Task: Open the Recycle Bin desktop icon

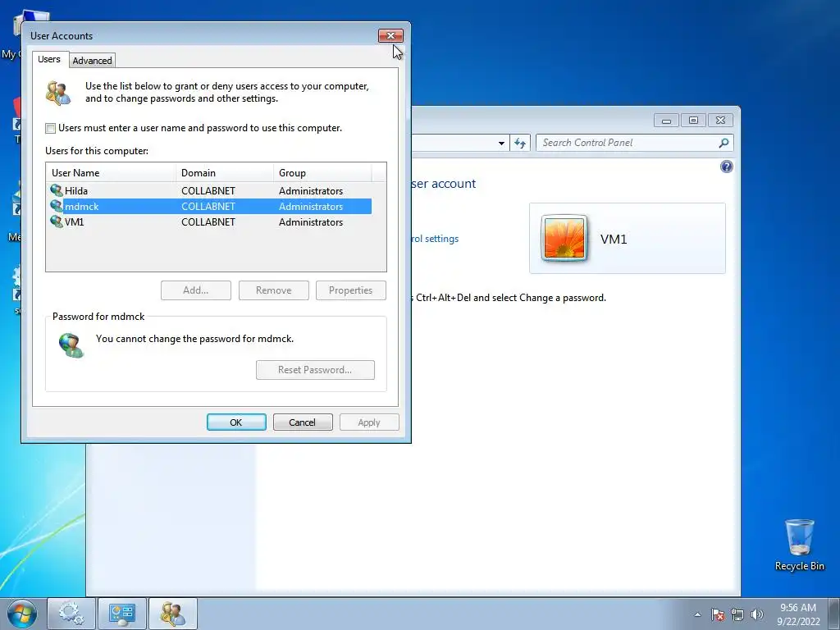Action: [x=799, y=545]
